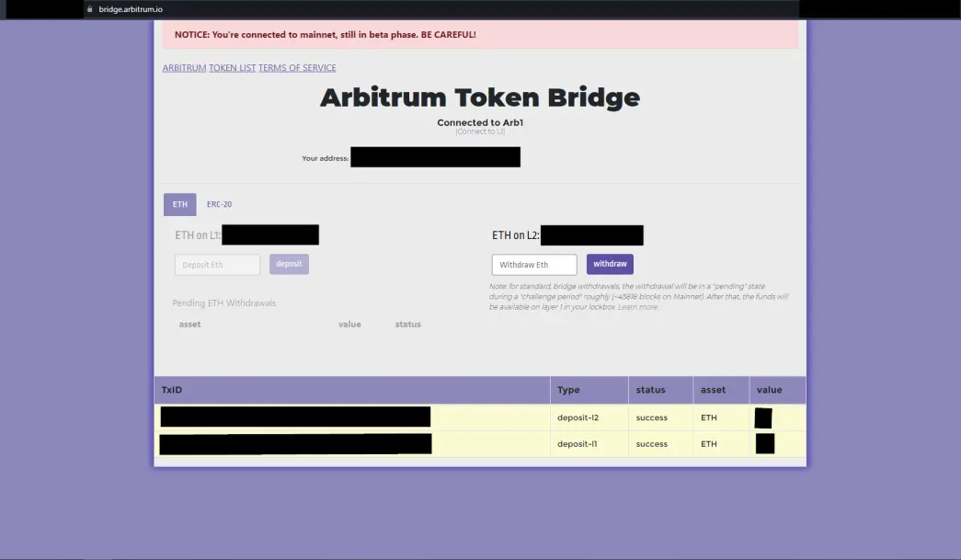The image size is (961, 560).
Task: Open the TERMS OF SERVICE link
Action: (x=297, y=68)
